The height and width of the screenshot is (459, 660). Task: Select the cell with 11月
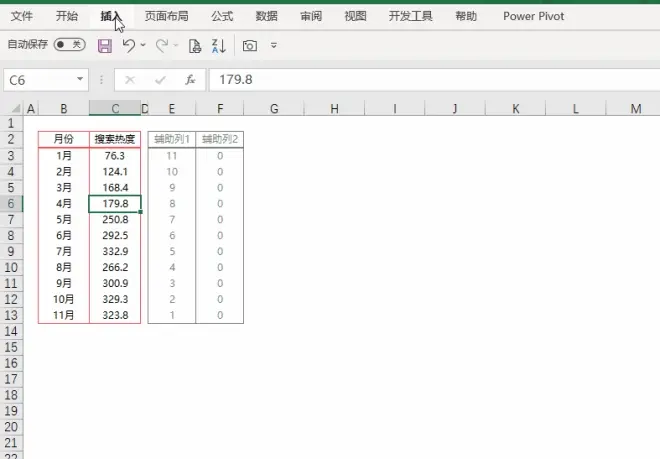[64, 315]
